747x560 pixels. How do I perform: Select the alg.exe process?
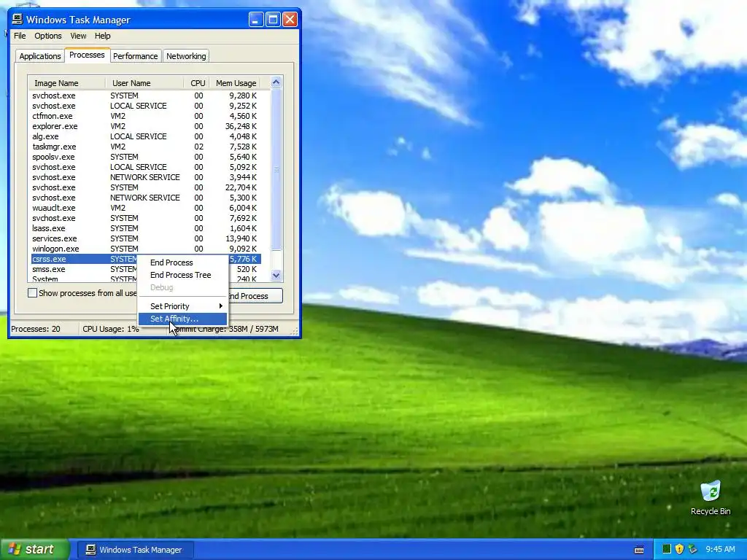coord(145,136)
